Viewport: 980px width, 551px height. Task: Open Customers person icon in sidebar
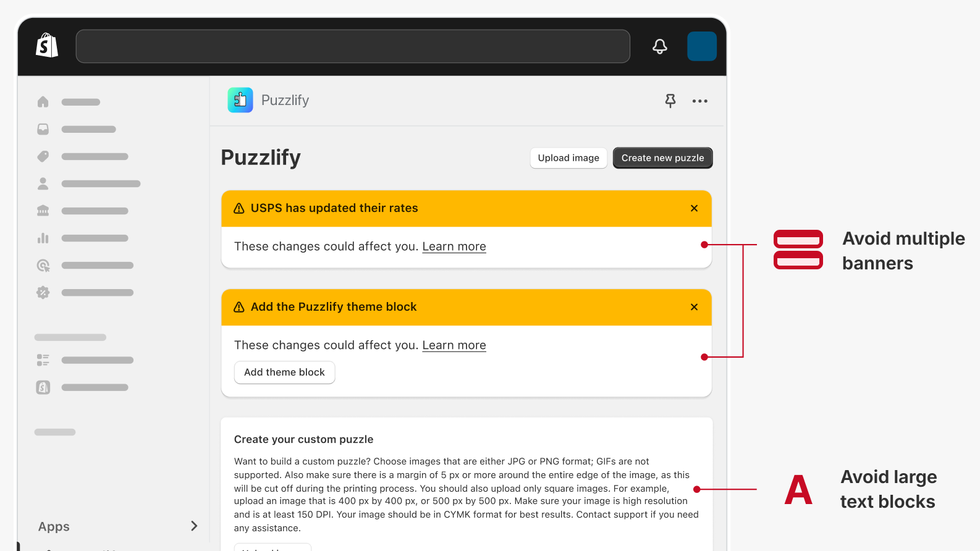point(43,183)
